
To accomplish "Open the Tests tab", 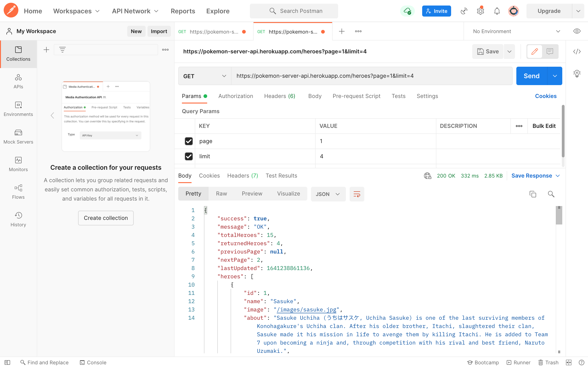I will 399,96.
